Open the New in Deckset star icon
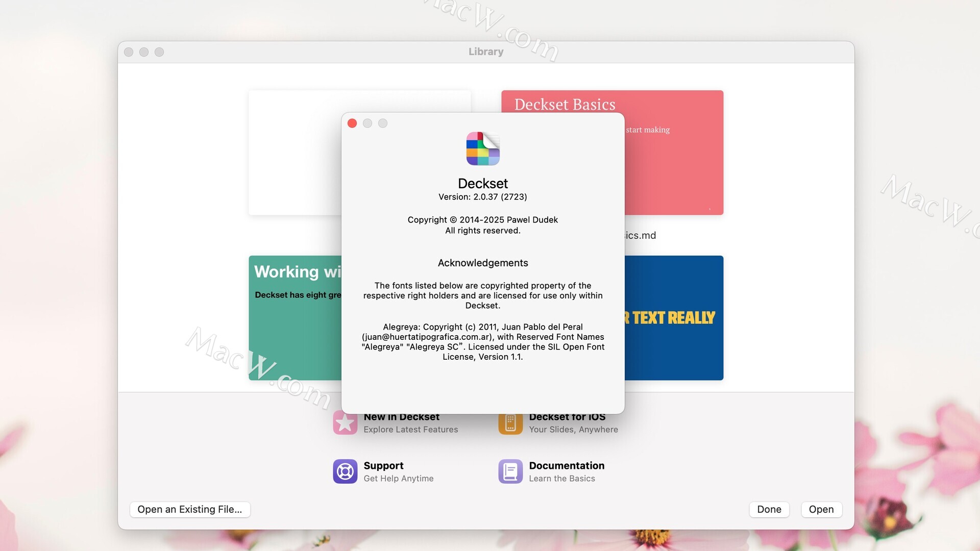This screenshot has width=980, height=551. [x=345, y=423]
